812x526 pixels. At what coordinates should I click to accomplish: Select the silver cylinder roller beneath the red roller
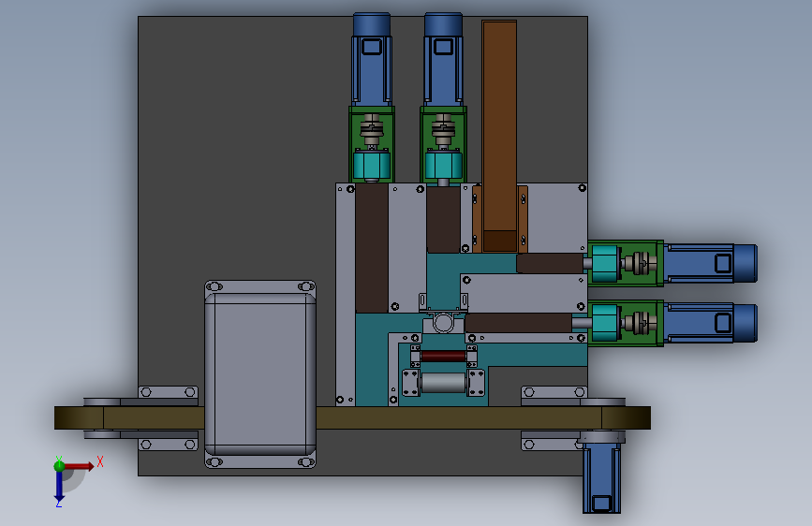coord(443,383)
